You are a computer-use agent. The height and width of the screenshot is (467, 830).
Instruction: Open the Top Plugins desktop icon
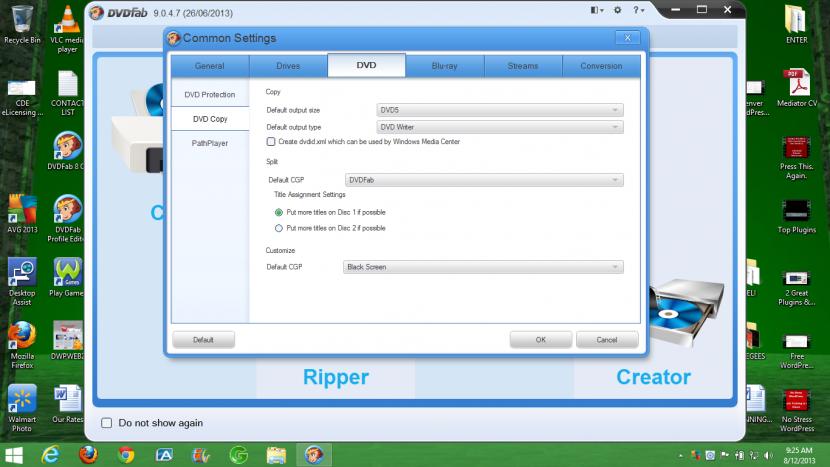(796, 217)
